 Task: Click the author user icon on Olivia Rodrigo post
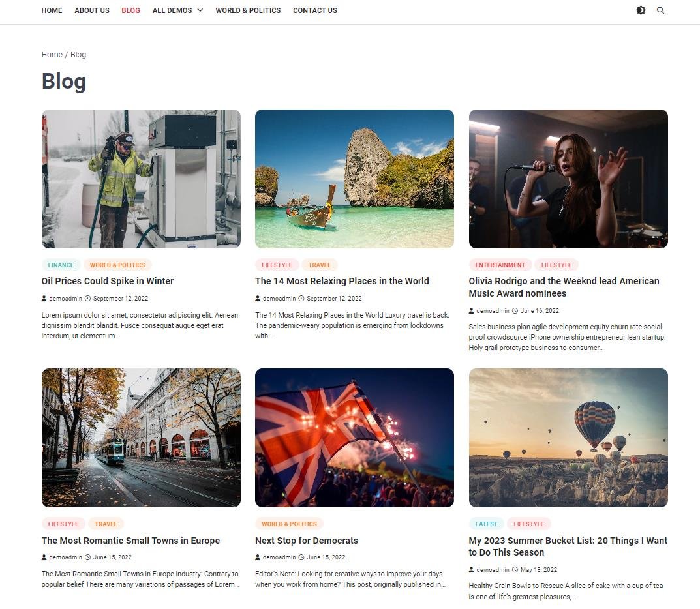click(x=472, y=311)
